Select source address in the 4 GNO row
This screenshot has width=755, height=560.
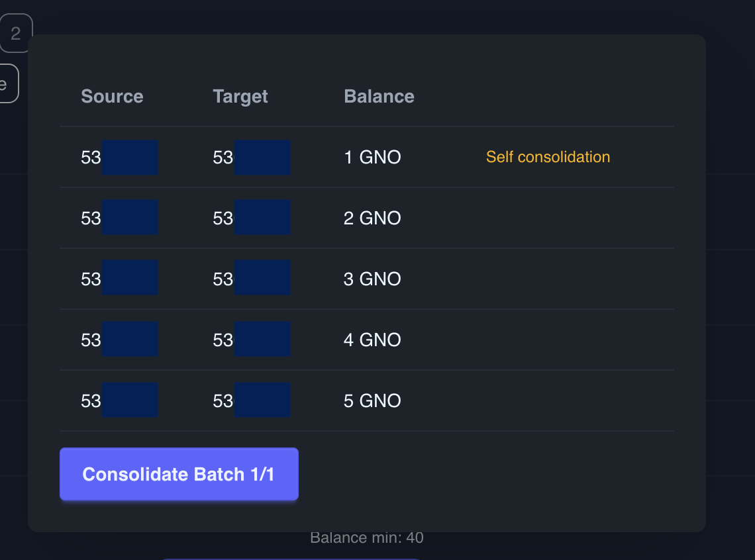119,340
